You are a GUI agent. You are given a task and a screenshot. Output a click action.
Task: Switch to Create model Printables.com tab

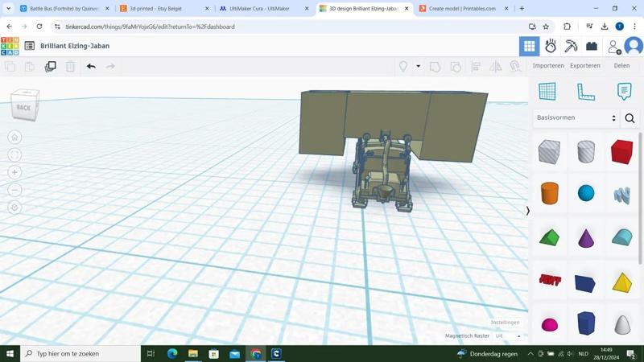(464, 9)
